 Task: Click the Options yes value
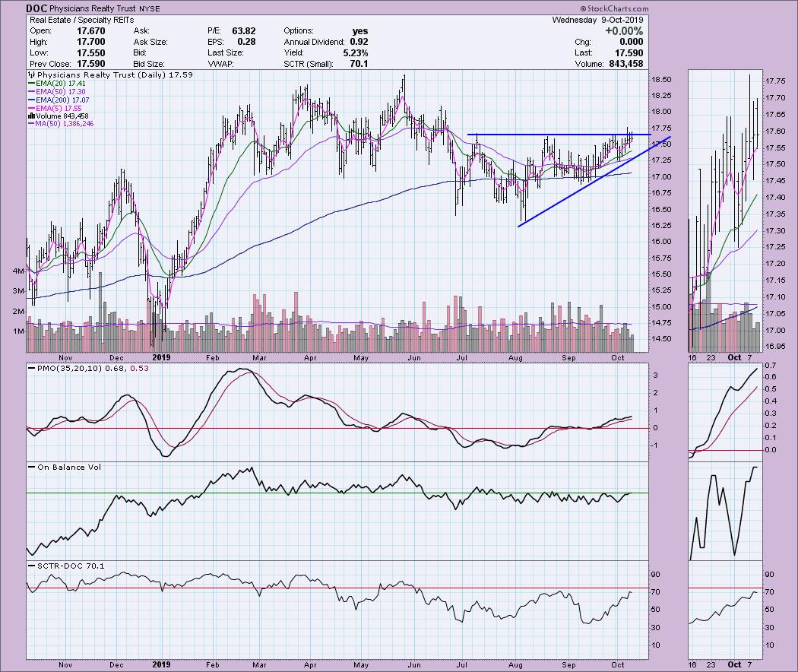pyautogui.click(x=359, y=31)
